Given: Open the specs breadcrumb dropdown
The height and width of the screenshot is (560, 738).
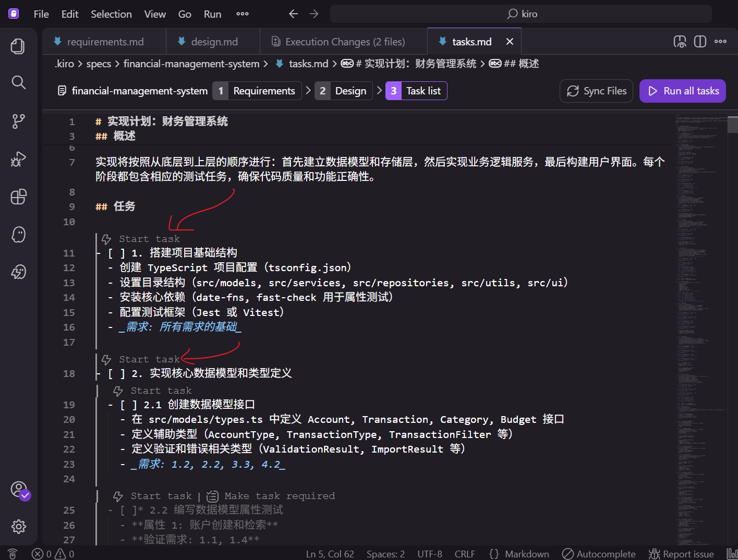Looking at the screenshot, I should coord(99,63).
